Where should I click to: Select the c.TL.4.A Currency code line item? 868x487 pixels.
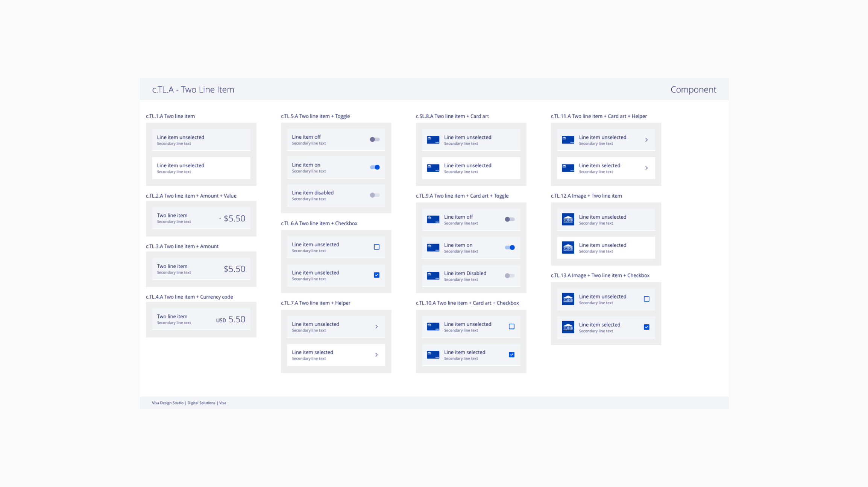201,319
